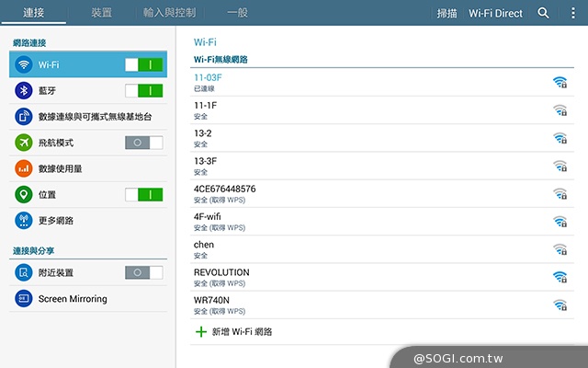The image size is (588, 368).
Task: Click the location pin icon
Action: tap(24, 194)
